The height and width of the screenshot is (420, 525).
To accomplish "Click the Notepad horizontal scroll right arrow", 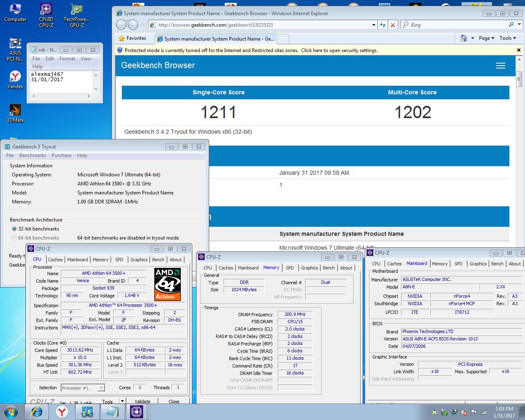I will tap(89, 96).
